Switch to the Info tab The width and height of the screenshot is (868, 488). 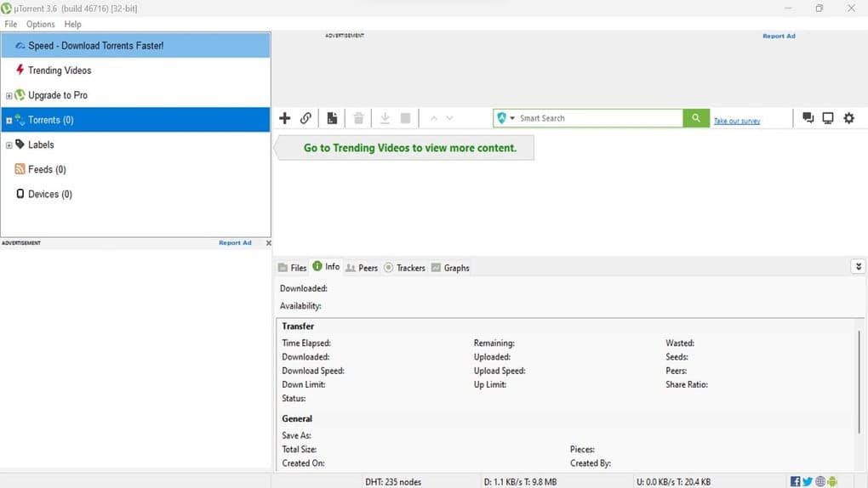tap(326, 267)
